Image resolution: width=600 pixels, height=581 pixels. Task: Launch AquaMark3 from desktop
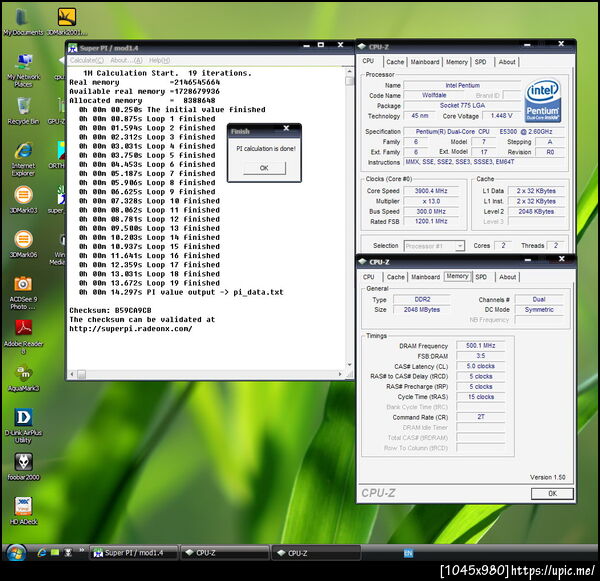click(x=22, y=374)
